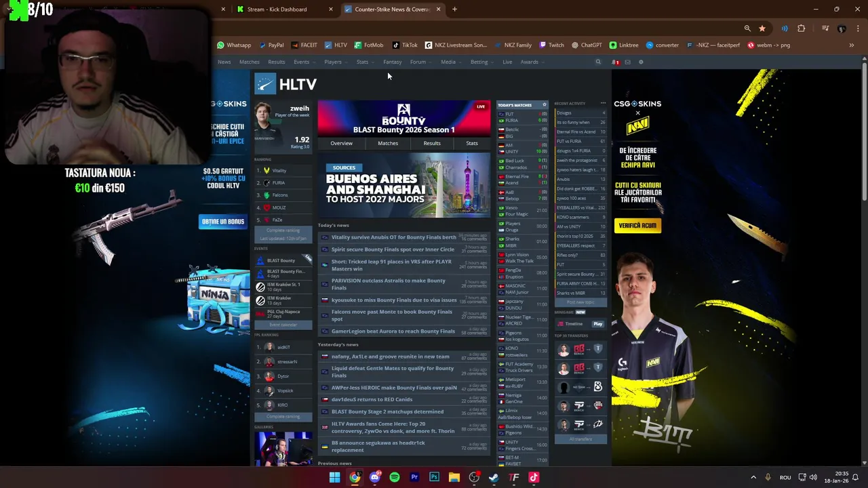Play the Timeline minigame
Screen dimensions: 868x488
[597, 324]
